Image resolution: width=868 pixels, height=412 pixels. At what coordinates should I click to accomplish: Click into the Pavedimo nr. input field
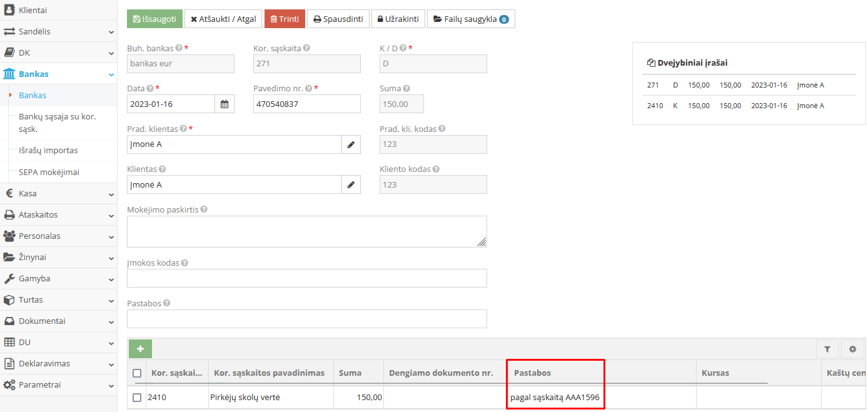pyautogui.click(x=306, y=104)
